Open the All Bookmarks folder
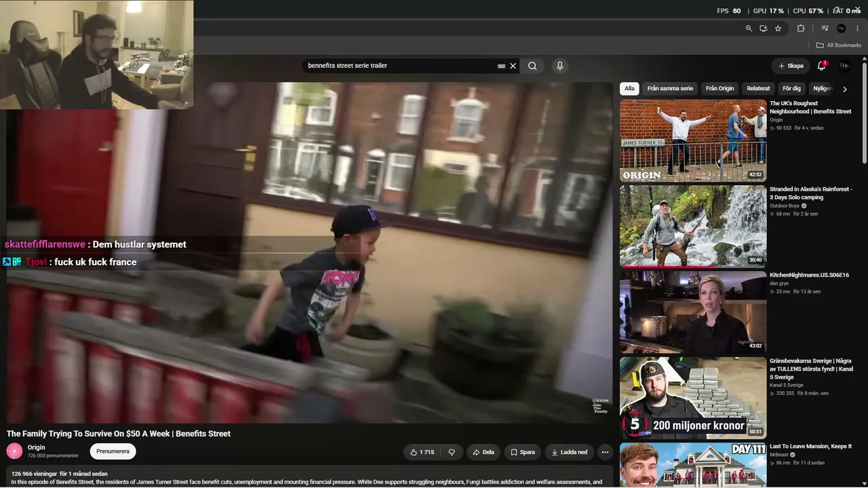This screenshot has width=868, height=488. (x=839, y=45)
